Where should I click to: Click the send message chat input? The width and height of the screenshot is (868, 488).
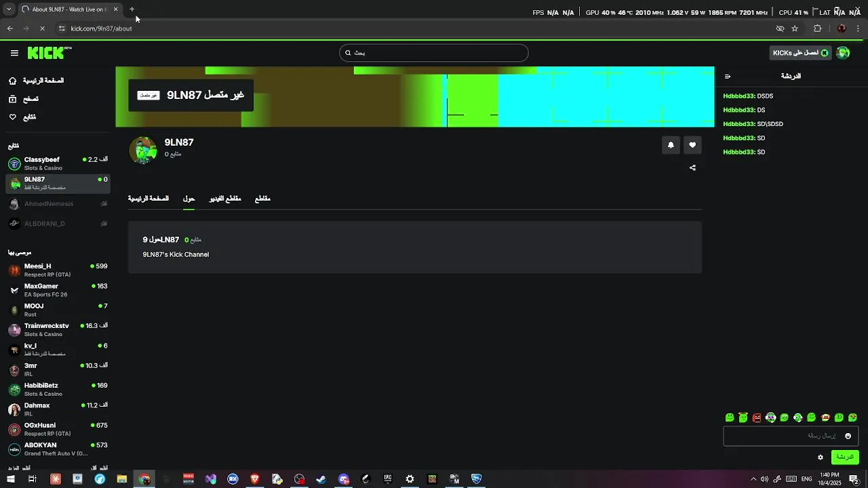pos(791,436)
